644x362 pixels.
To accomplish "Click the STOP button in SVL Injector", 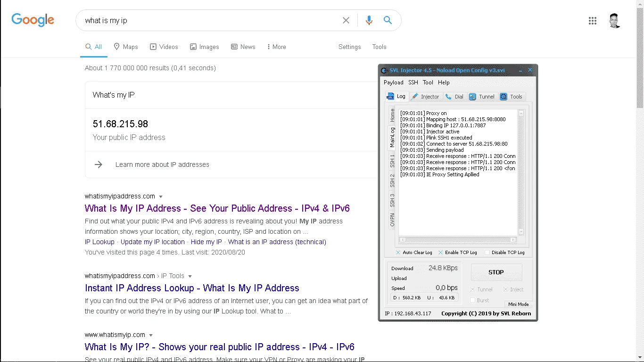I will pos(496,272).
